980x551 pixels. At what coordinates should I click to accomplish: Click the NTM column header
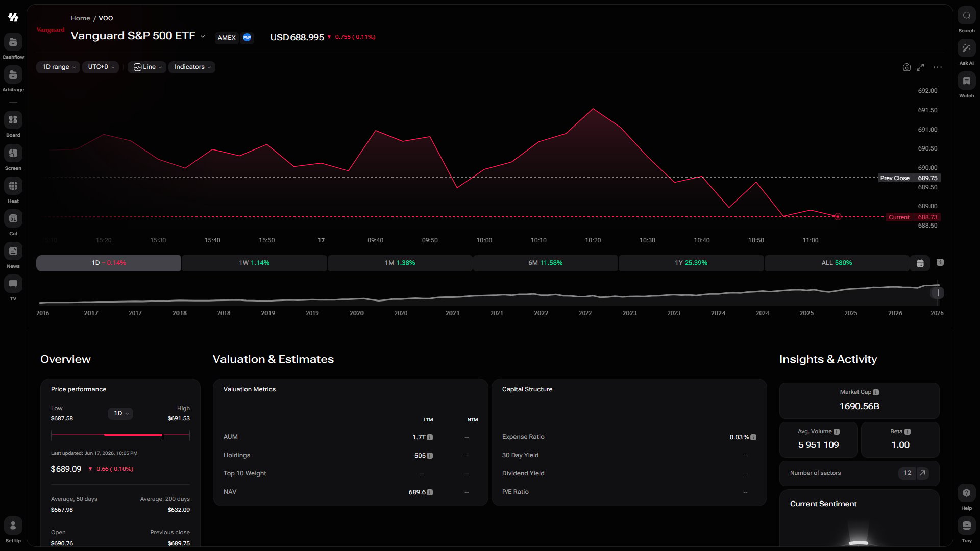click(x=473, y=420)
